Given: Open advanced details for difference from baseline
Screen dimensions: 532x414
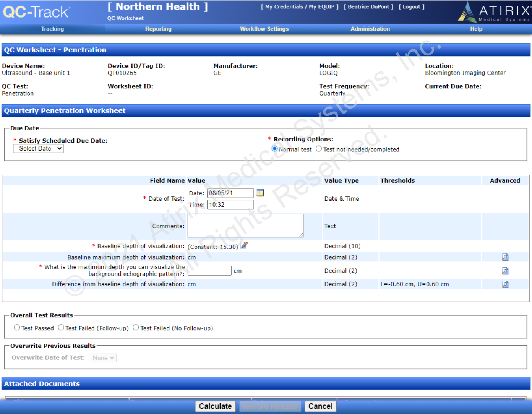Looking at the screenshot, I should (x=505, y=284).
